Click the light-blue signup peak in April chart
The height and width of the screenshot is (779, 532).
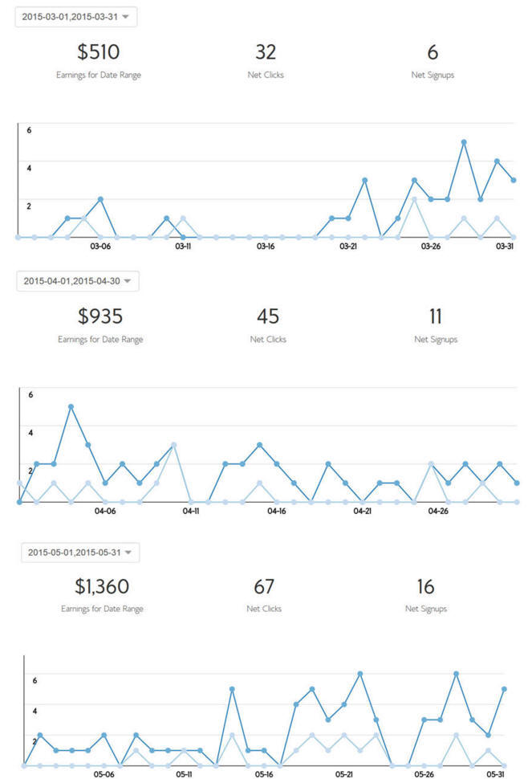(x=173, y=445)
